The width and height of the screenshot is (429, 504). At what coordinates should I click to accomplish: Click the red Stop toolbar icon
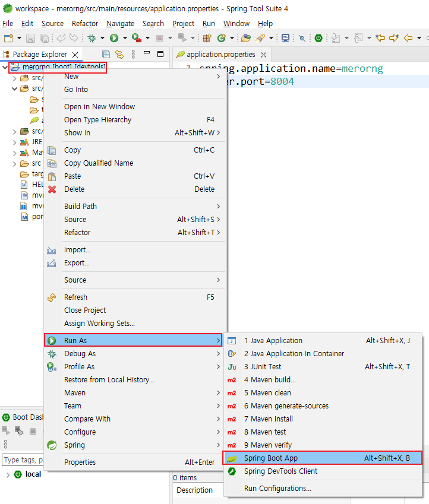pos(159,38)
